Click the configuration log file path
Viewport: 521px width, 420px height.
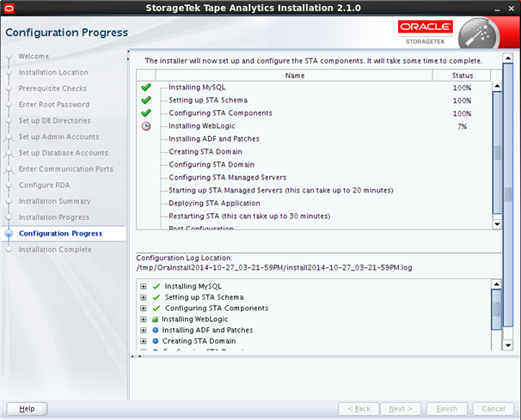[274, 268]
